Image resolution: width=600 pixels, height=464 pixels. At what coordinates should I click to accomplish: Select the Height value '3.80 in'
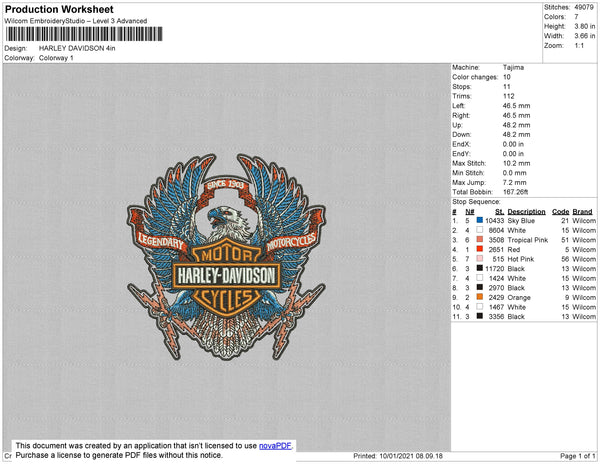pyautogui.click(x=584, y=26)
